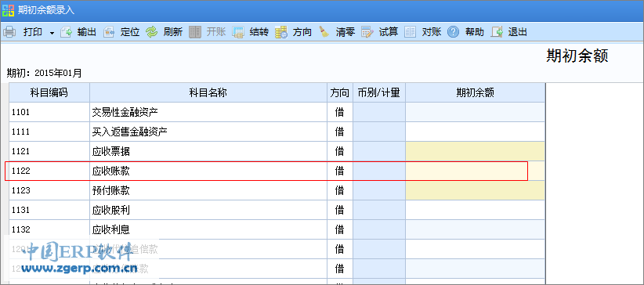
Task: Click the 试算 trial balance icon
Action: [367, 32]
